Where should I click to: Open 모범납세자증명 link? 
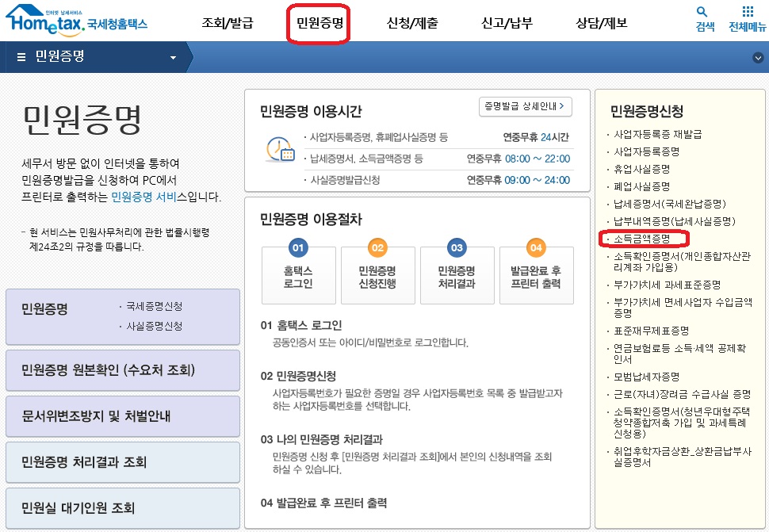coord(646,377)
